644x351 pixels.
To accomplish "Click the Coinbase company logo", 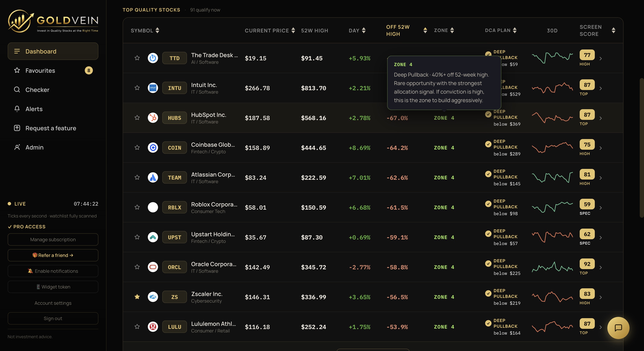I will 153,148.
